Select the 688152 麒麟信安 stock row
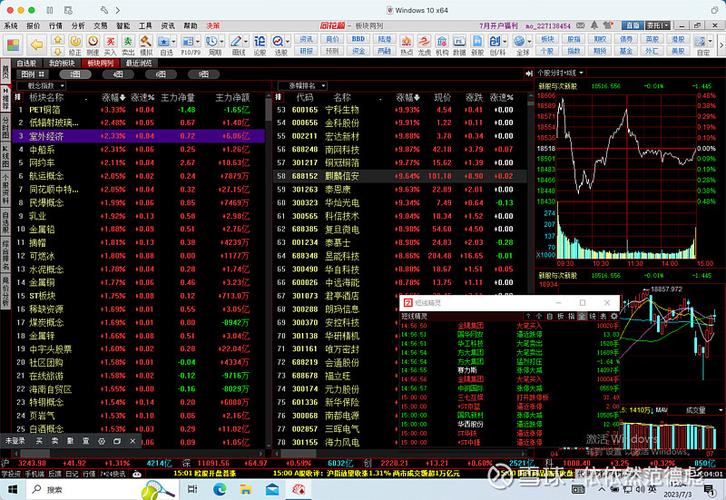 [400, 176]
